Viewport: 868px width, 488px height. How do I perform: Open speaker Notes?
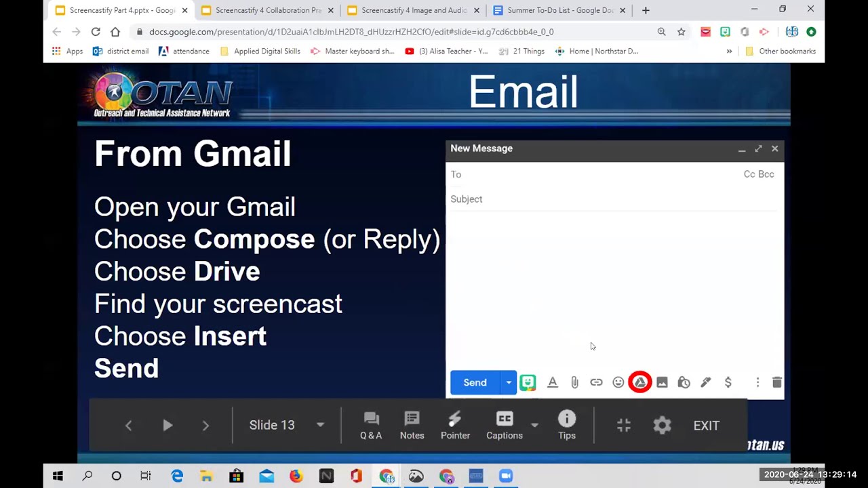coord(412,426)
